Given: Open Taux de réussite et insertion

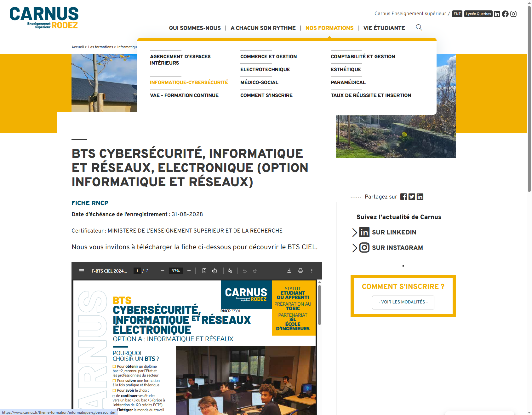Looking at the screenshot, I should (371, 95).
